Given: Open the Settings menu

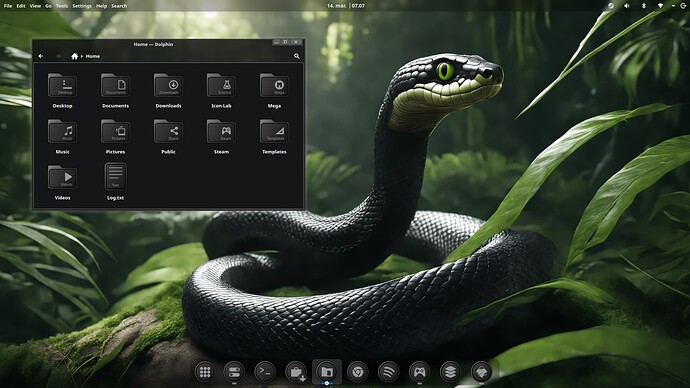Looking at the screenshot, I should [82, 6].
